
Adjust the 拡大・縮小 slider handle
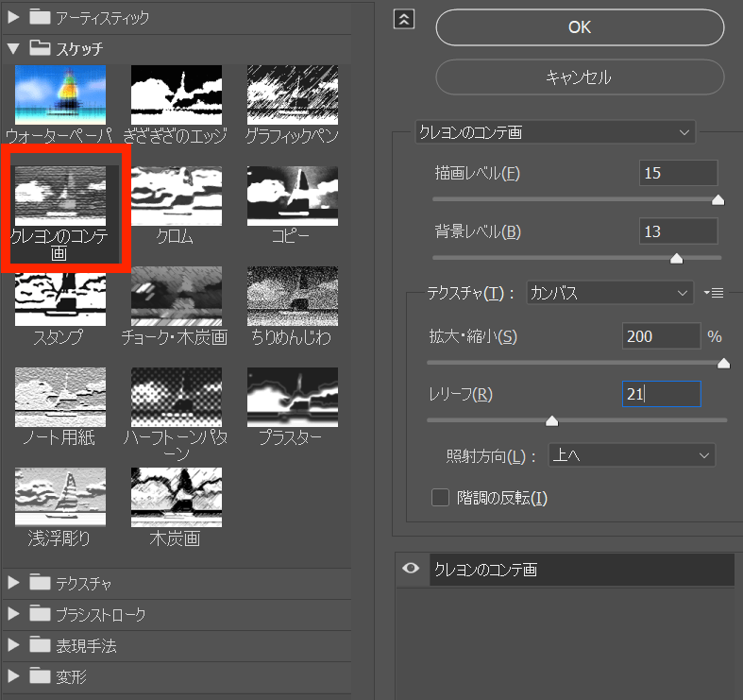tap(723, 364)
